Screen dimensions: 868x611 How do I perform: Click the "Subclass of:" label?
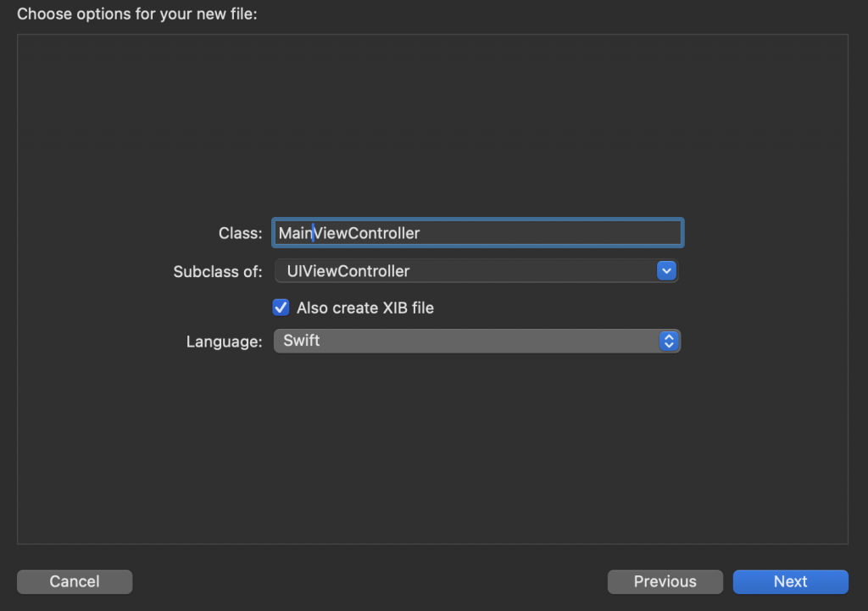click(x=218, y=272)
